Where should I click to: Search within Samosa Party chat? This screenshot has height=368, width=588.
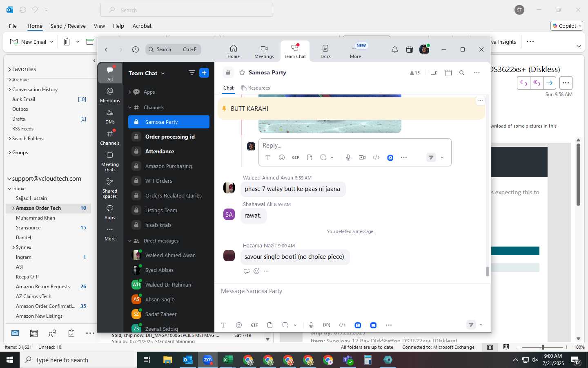click(x=462, y=73)
